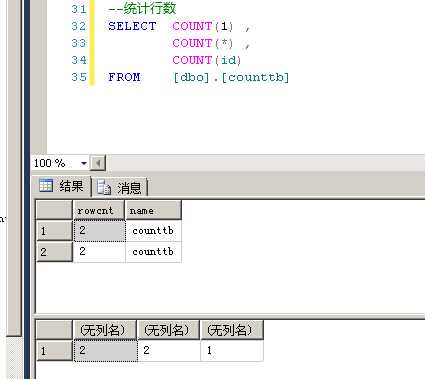The width and height of the screenshot is (425, 379).
Task: Select all via upper grid corner cell
Action: 54,211
